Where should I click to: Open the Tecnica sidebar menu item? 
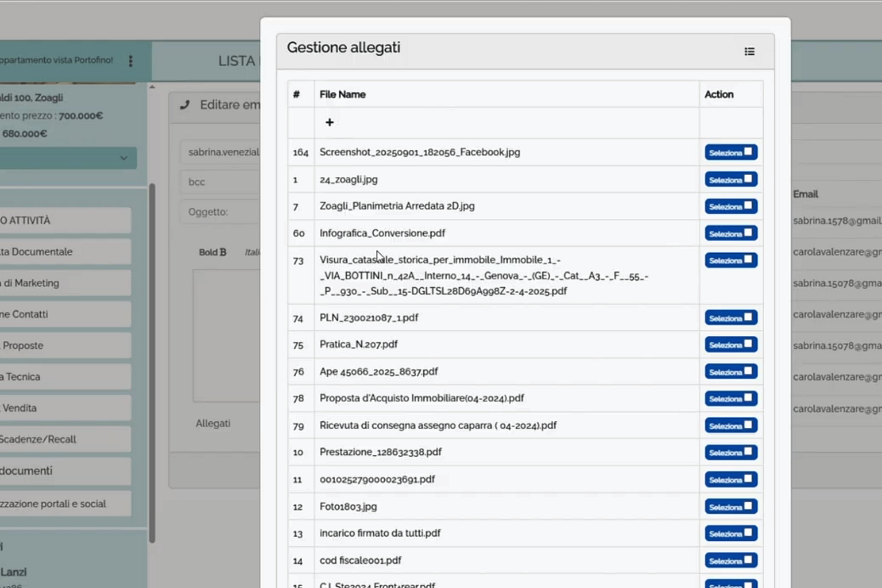point(65,377)
